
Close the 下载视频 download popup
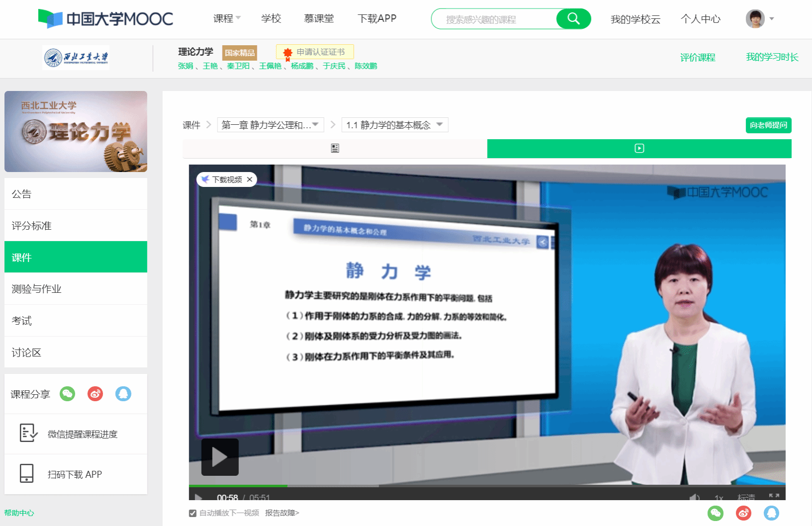tap(250, 179)
